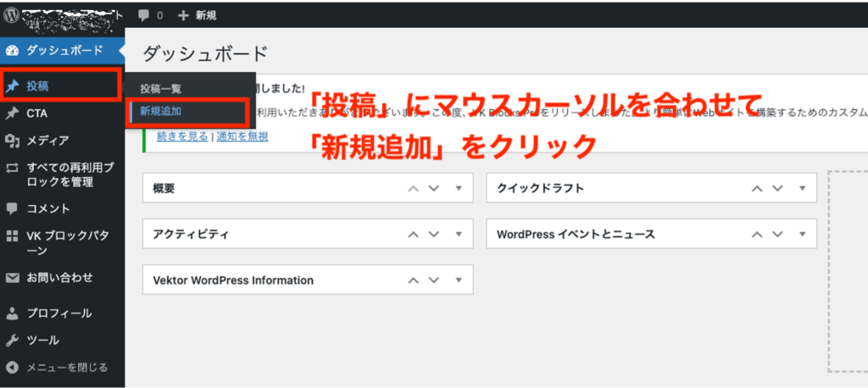Screen dimensions: 868x388
Task: Move アクティビティ widget up
Action: 413,234
